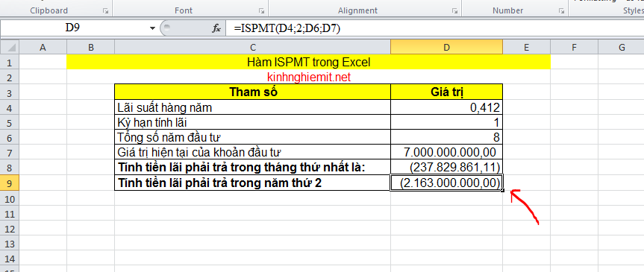Select row 7 header
This screenshot has width=644, height=272.
[10, 152]
